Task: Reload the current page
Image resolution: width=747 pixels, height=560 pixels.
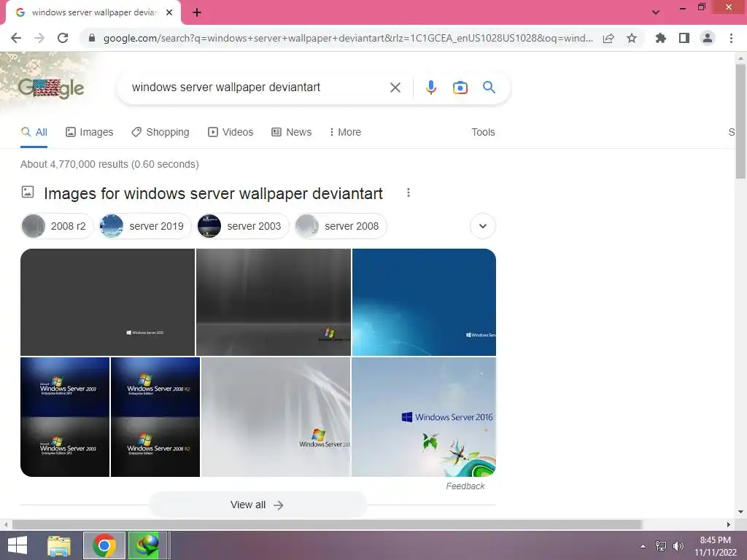Action: [63, 38]
